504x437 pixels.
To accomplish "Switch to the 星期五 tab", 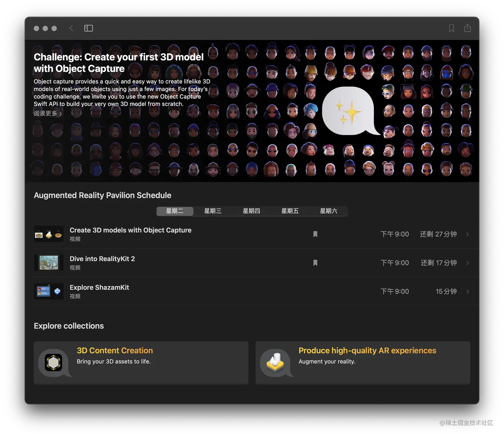I will 290,211.
